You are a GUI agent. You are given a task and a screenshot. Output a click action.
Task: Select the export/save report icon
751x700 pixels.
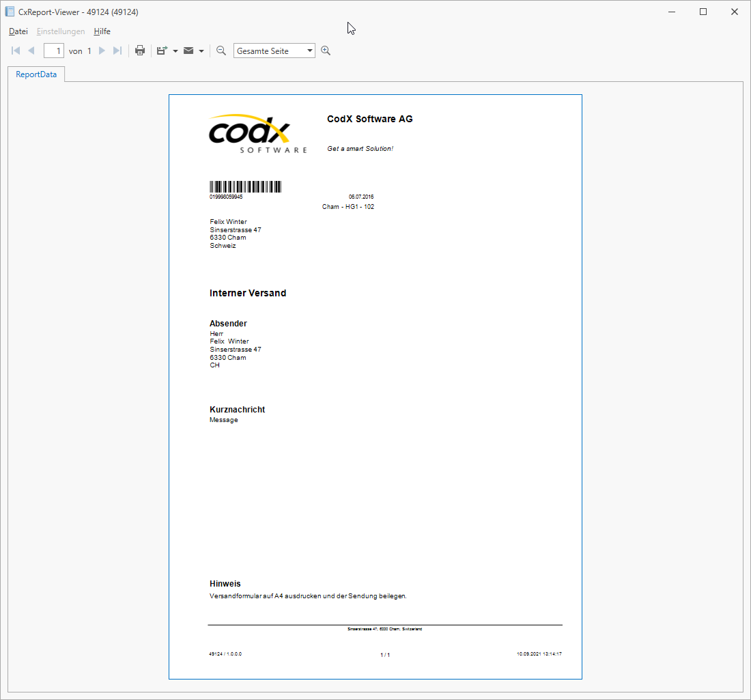(162, 50)
